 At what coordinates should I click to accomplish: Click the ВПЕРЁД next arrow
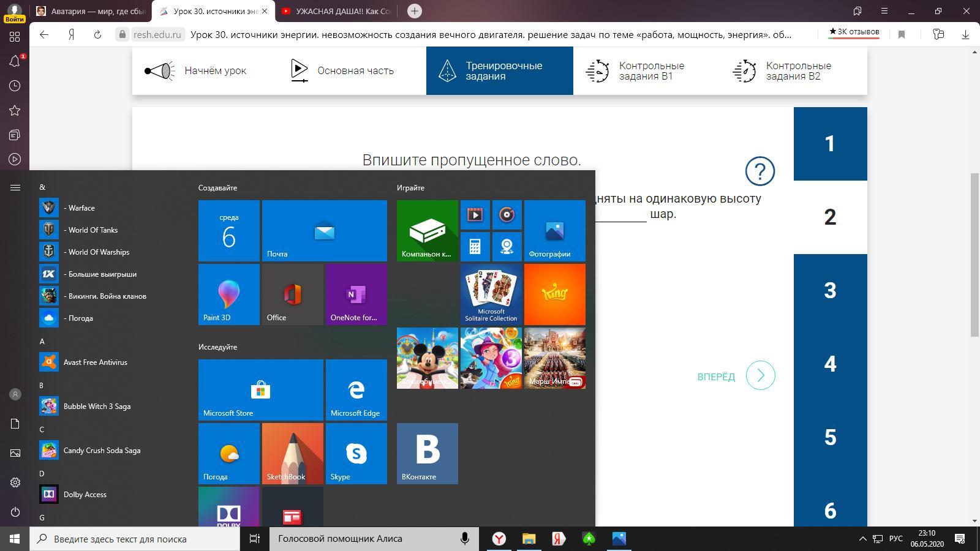tap(761, 375)
